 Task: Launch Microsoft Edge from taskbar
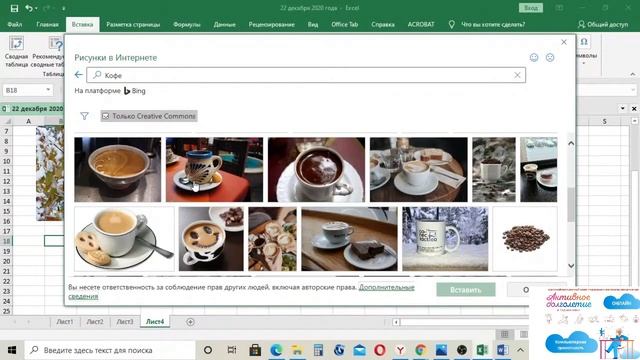pyautogui.click(x=276, y=350)
